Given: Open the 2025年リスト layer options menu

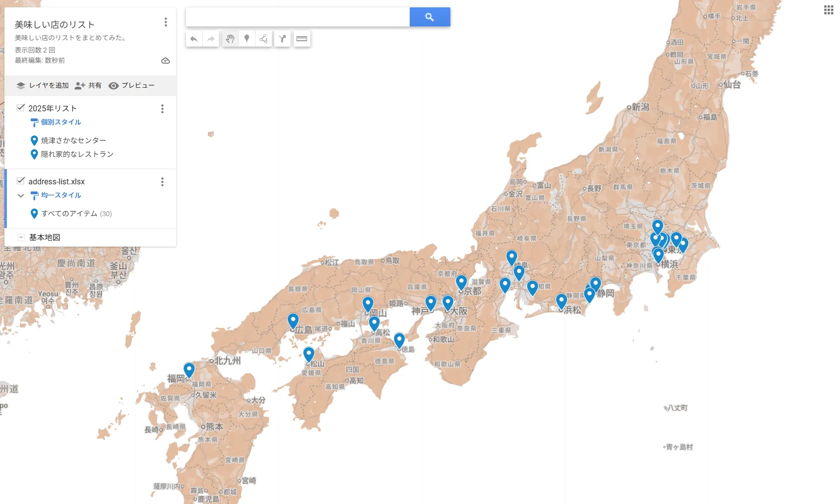Looking at the screenshot, I should tap(162, 109).
